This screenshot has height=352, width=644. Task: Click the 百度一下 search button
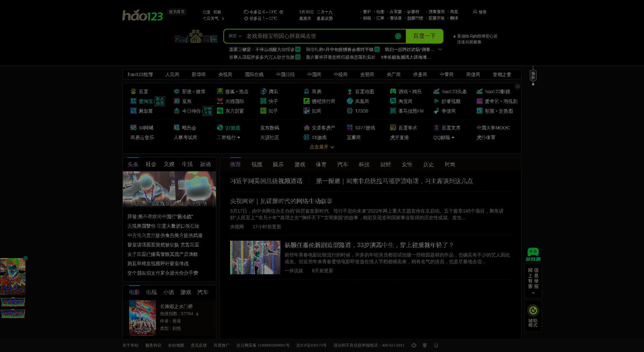click(x=424, y=36)
